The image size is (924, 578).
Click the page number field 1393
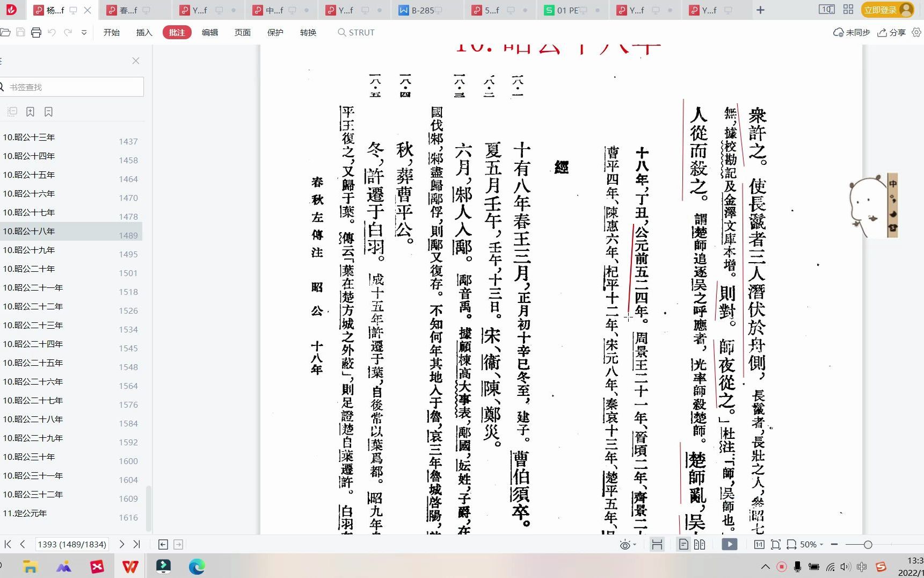pos(72,544)
